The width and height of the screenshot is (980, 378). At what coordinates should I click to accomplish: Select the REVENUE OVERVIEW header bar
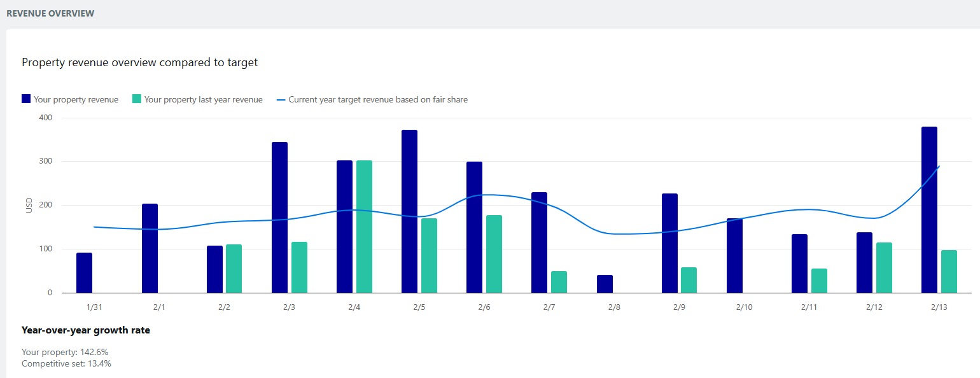pyautogui.click(x=50, y=13)
